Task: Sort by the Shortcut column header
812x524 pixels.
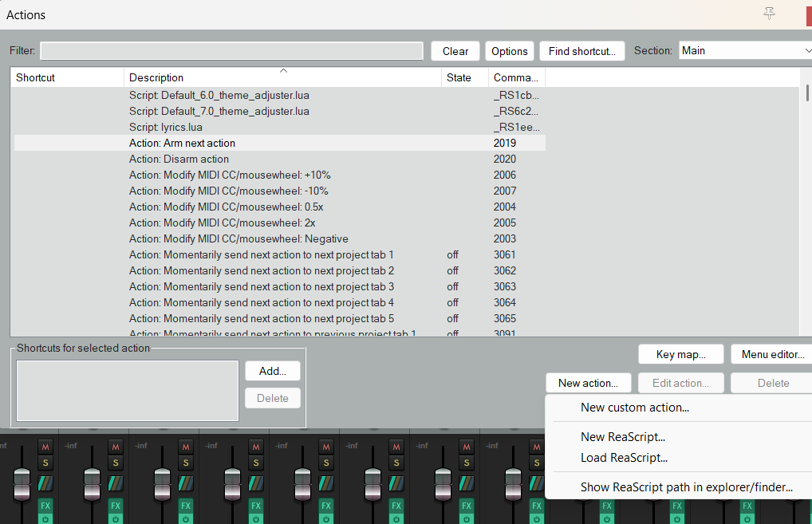Action: pos(67,77)
